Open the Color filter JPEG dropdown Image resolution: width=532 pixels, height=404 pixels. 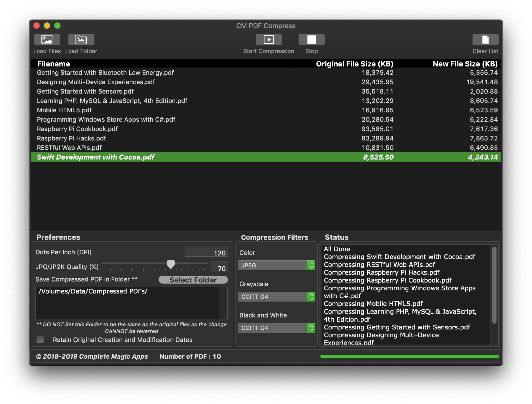276,265
